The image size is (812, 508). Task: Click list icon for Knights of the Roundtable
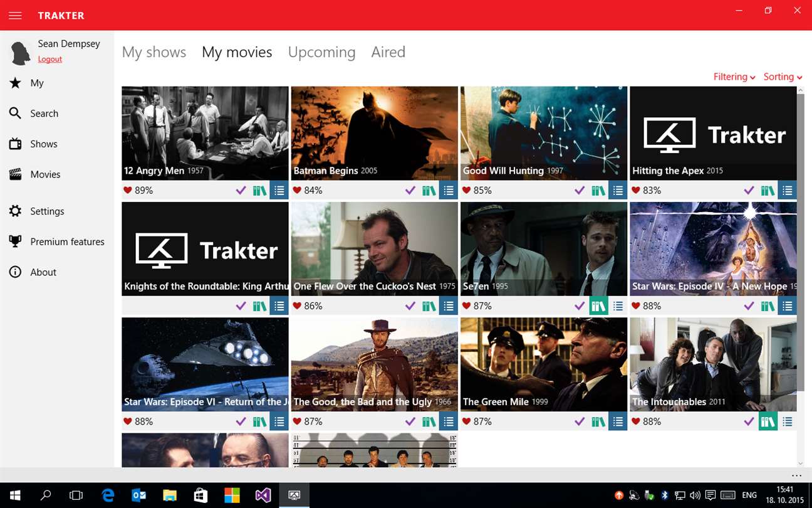279,306
